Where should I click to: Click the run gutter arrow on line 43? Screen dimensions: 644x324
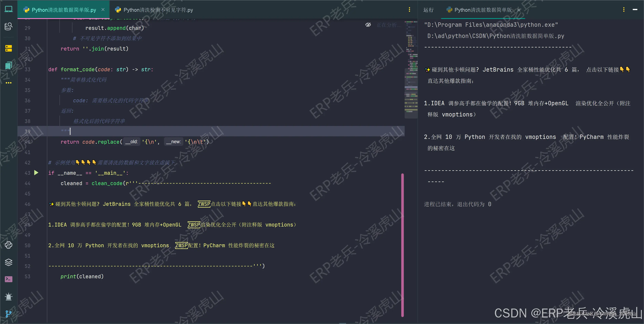click(x=36, y=173)
